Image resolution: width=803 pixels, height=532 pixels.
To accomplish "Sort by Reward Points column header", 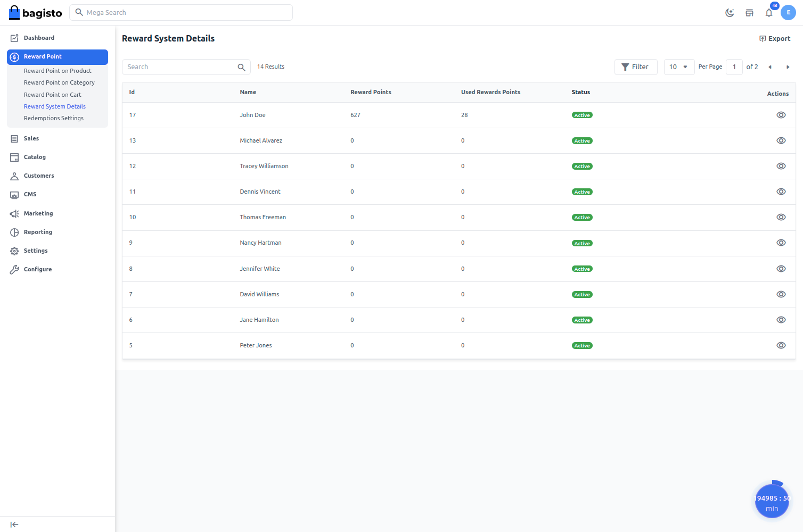I will [371, 93].
